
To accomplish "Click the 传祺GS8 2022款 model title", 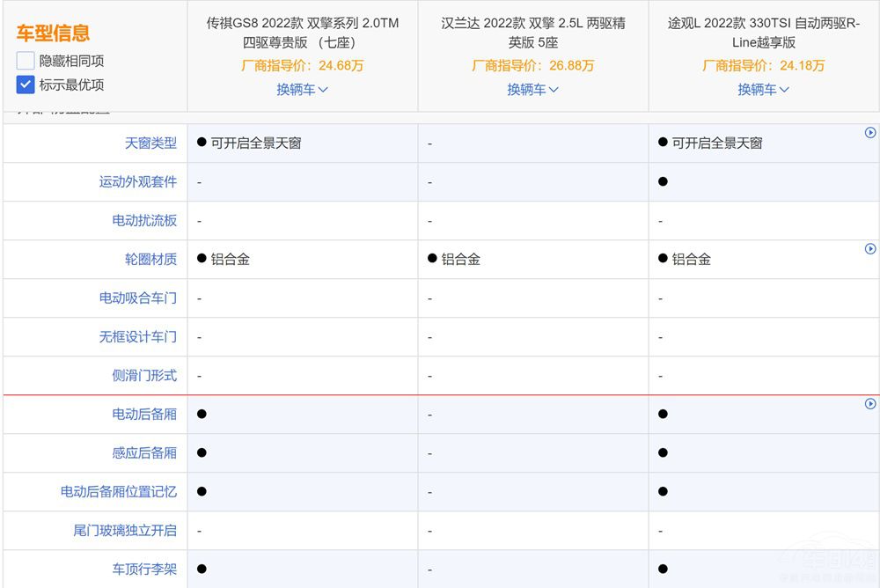I will pyautogui.click(x=302, y=33).
